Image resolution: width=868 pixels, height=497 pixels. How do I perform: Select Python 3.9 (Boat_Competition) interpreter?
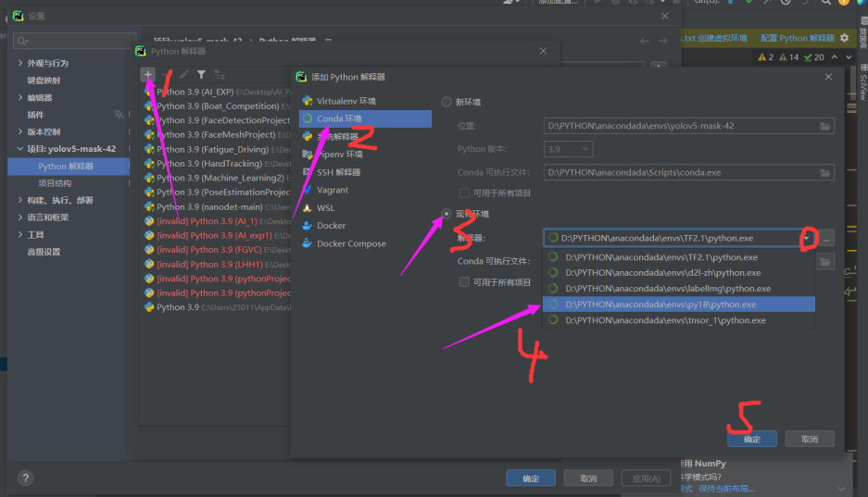216,106
